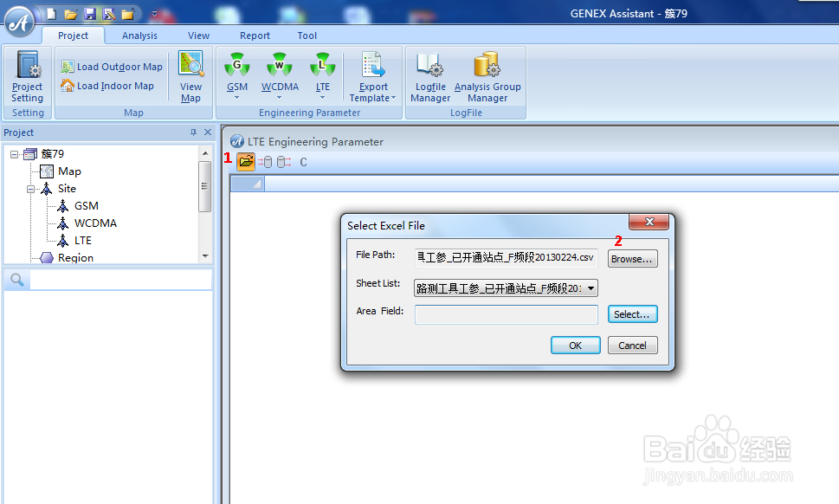Click the search input field below project tree

(120, 280)
